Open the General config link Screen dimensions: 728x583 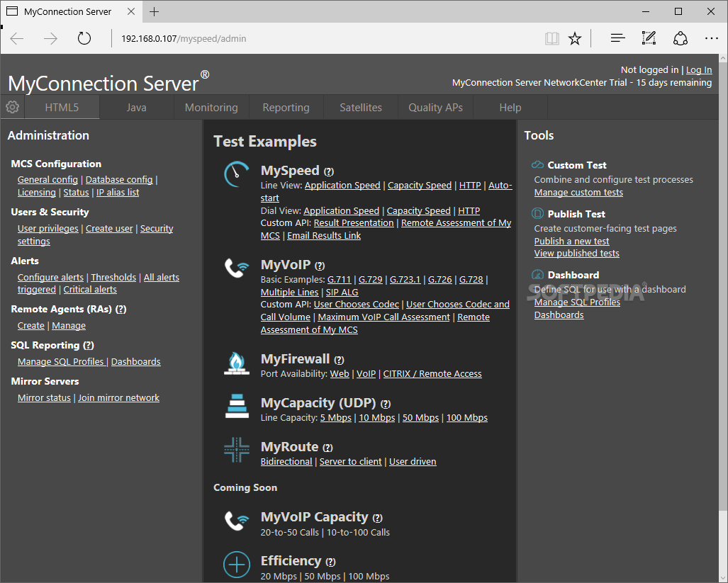(x=47, y=179)
